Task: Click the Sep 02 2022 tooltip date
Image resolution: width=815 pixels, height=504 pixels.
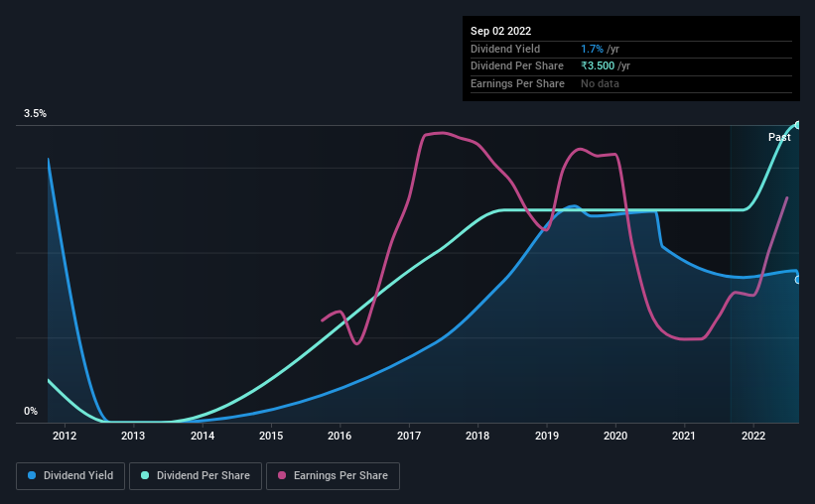Action: [x=500, y=31]
